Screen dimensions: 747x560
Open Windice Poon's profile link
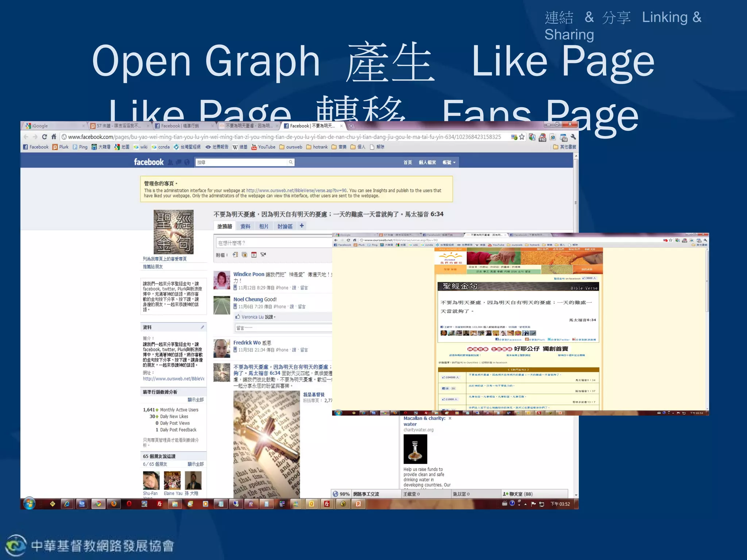(249, 274)
